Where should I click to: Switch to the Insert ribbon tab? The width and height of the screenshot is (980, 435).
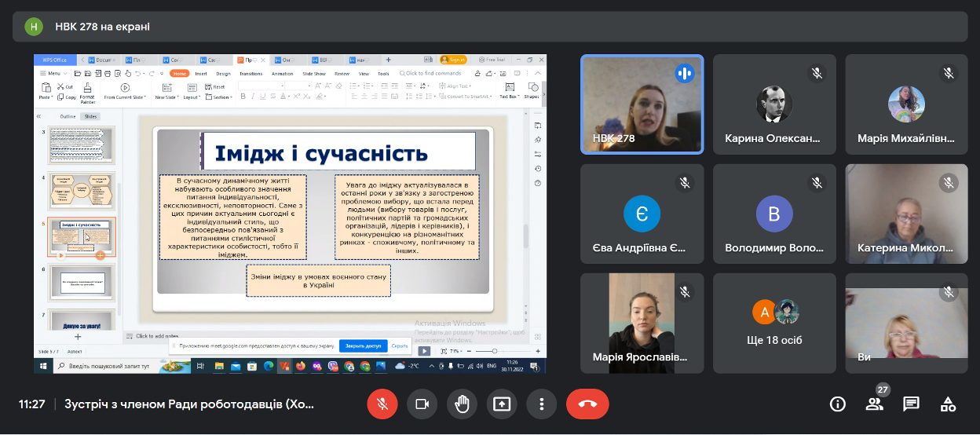[201, 73]
